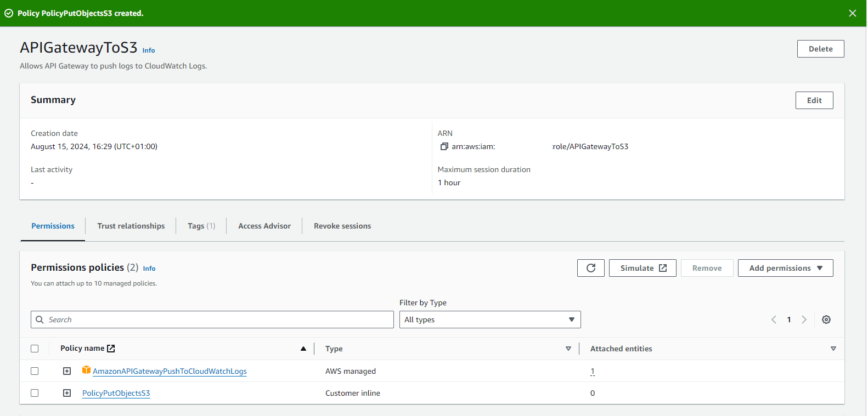Click the 'Customer inline' type cell
The image size is (868, 416).
353,393
